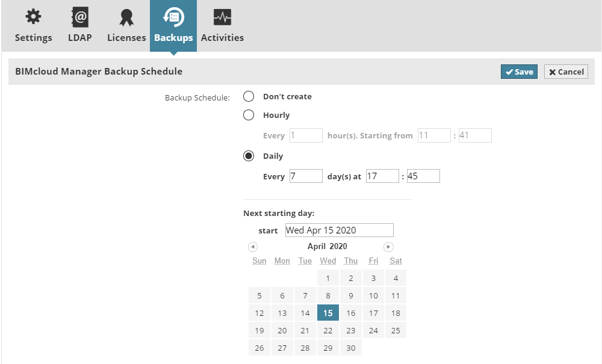Viewport: 602px width, 364px height.
Task: Click the daily interval days field
Action: [x=306, y=176]
